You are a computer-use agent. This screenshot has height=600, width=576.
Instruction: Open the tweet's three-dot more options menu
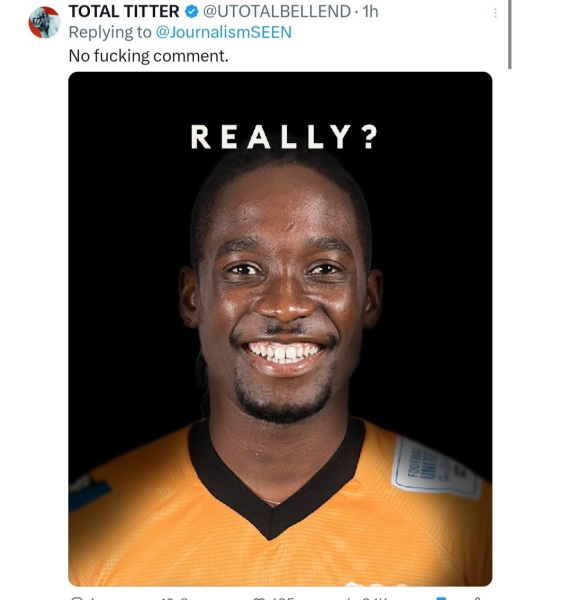(495, 13)
